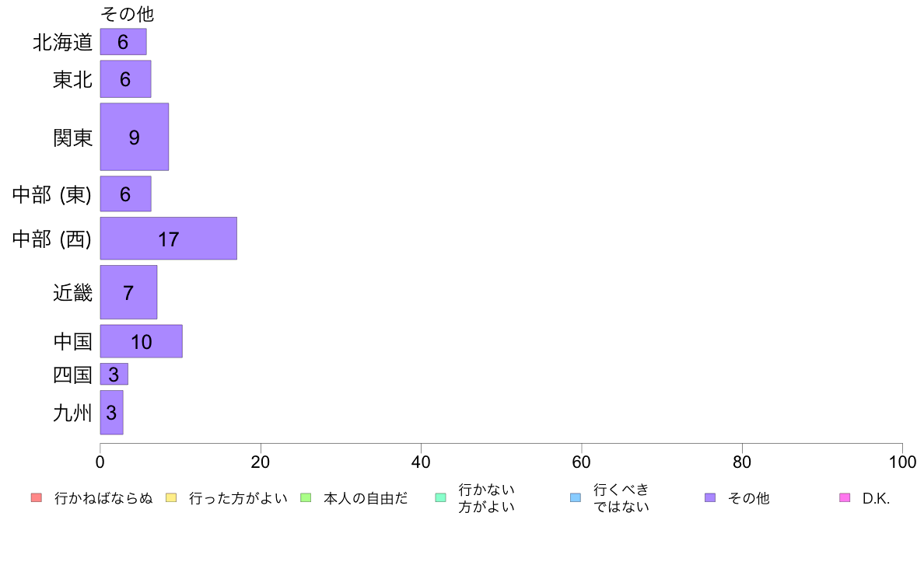Image resolution: width=924 pixels, height=572 pixels.
Task: Select the 中部 (西) bar showing 17
Action: tap(169, 238)
